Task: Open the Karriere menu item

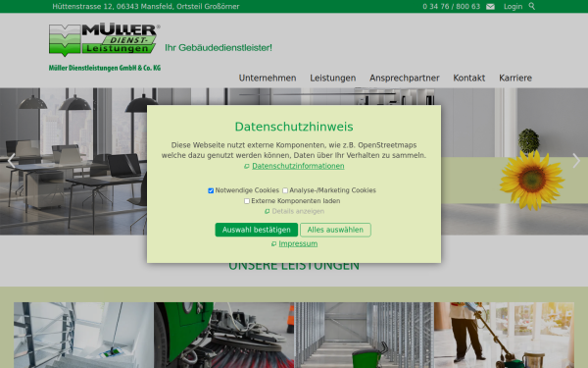Action: 515,78
